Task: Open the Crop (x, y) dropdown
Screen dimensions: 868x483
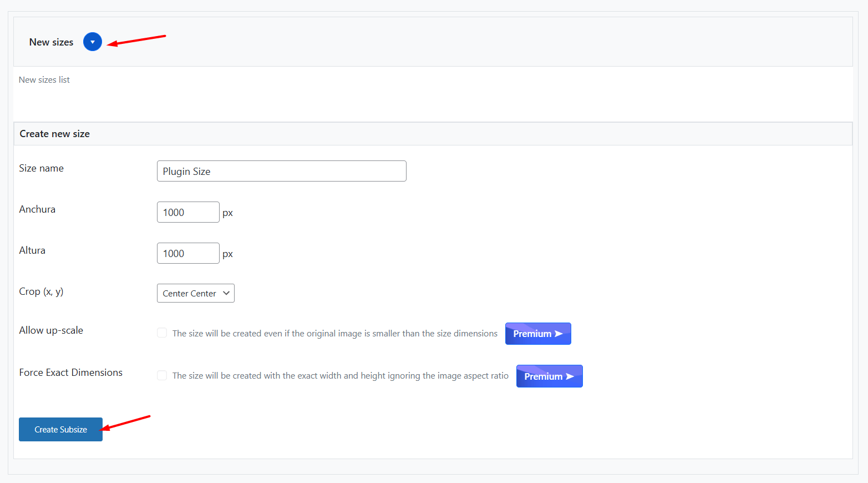Action: point(195,293)
